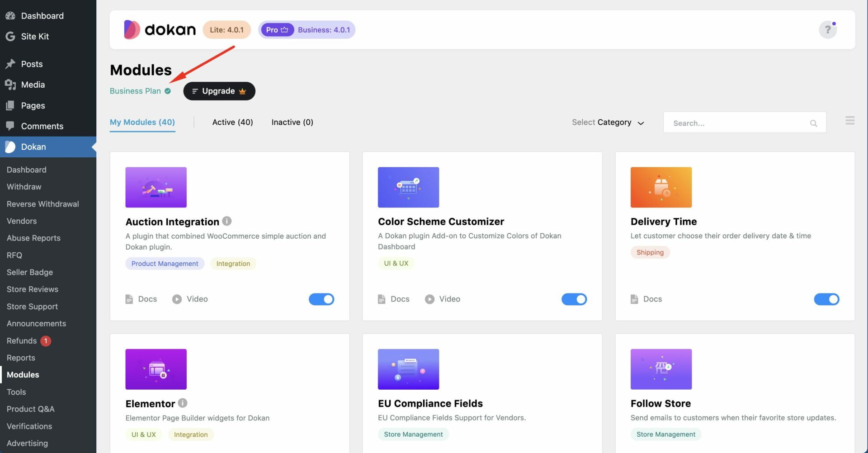Image resolution: width=868 pixels, height=453 pixels.
Task: Click the Lite: 4.0.1 version badge
Action: click(226, 30)
